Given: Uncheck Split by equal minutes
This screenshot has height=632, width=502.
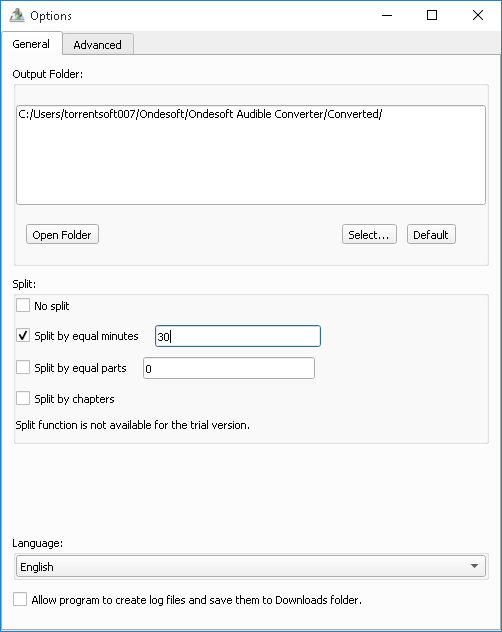Looking at the screenshot, I should click(x=23, y=335).
